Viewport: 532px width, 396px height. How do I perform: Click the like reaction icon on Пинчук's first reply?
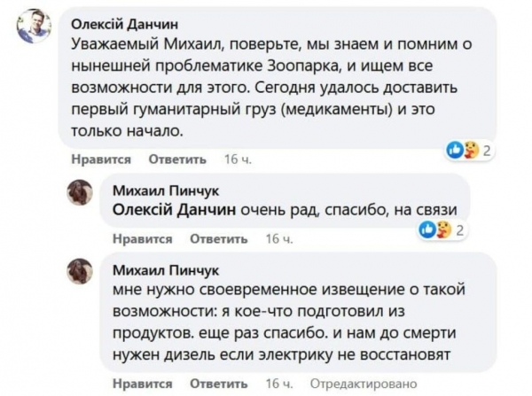(428, 230)
